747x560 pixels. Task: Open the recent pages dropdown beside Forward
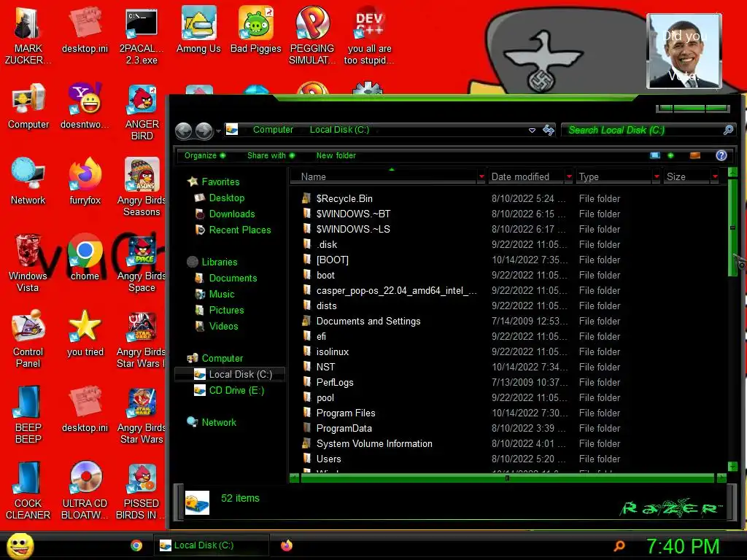[218, 131]
